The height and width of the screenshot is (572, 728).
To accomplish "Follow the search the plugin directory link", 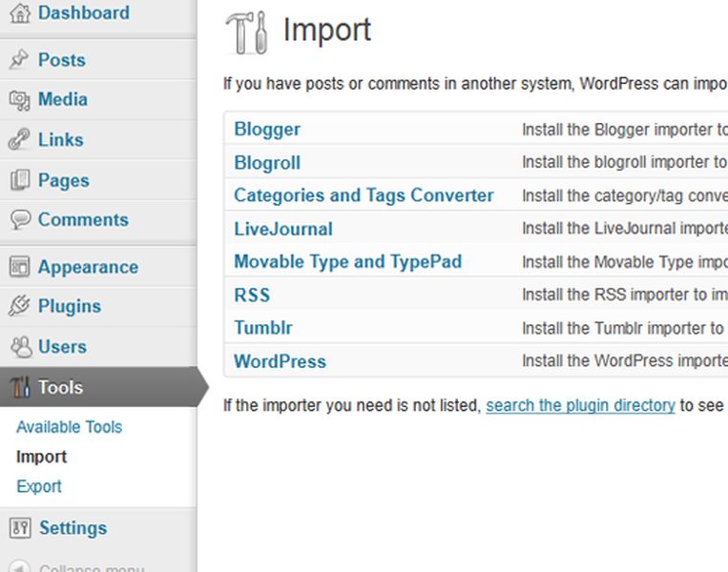I will (x=580, y=405).
